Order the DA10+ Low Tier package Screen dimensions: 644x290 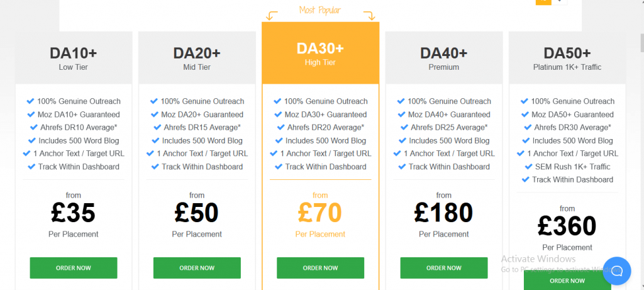(74, 268)
